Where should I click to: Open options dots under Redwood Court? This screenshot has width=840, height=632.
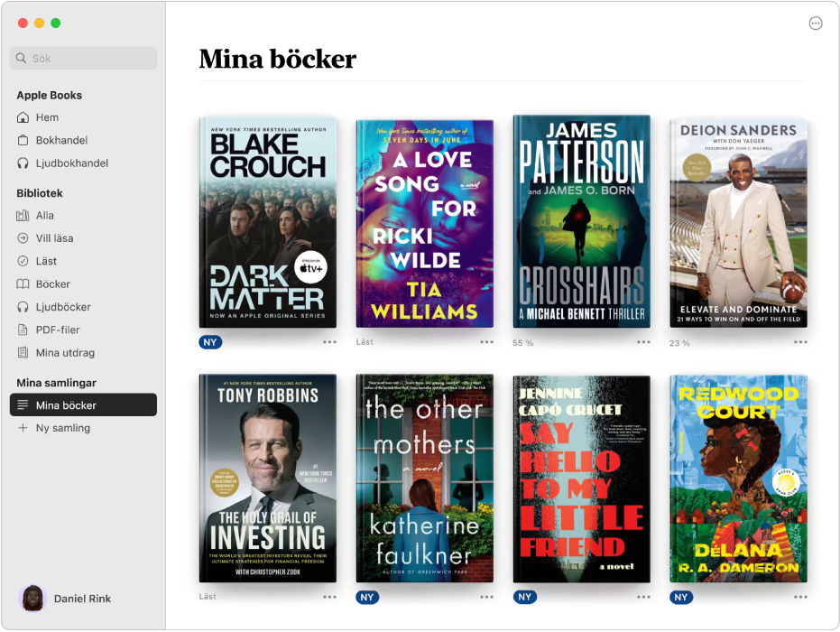point(800,597)
